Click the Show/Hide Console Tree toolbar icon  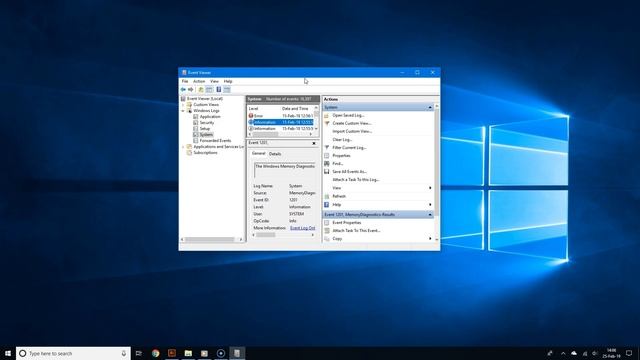point(209,89)
